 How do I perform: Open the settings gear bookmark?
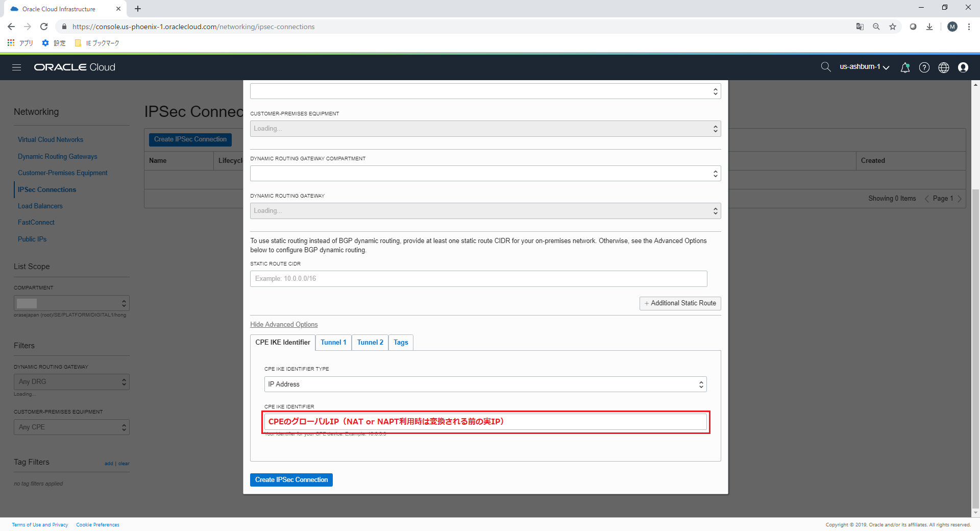[54, 43]
